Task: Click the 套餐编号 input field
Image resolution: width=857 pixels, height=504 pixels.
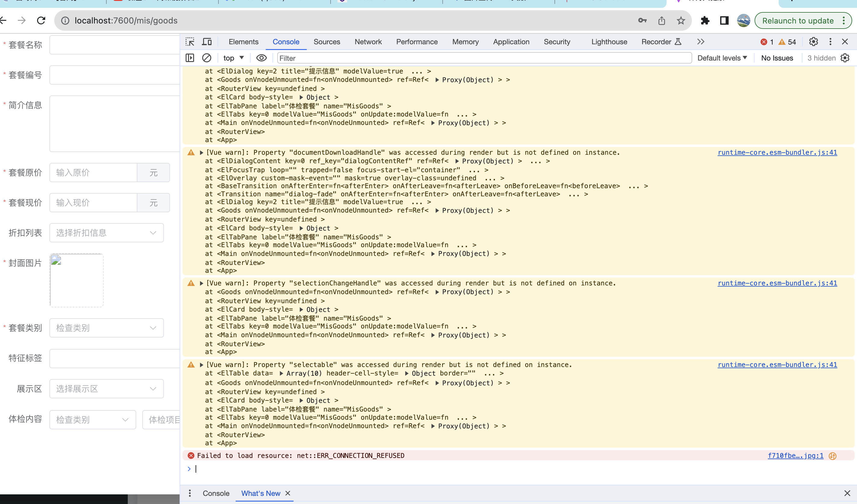Action: [x=115, y=75]
